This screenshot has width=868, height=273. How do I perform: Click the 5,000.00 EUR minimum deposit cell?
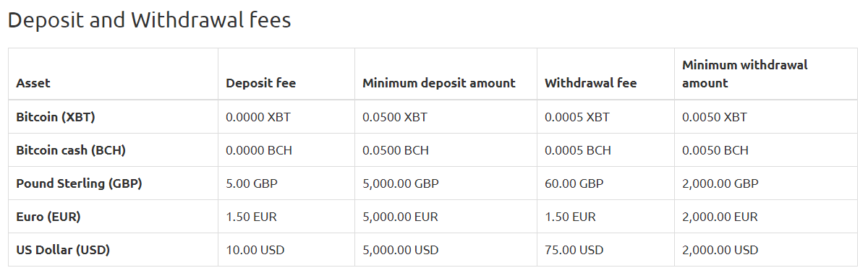pyautogui.click(x=400, y=217)
